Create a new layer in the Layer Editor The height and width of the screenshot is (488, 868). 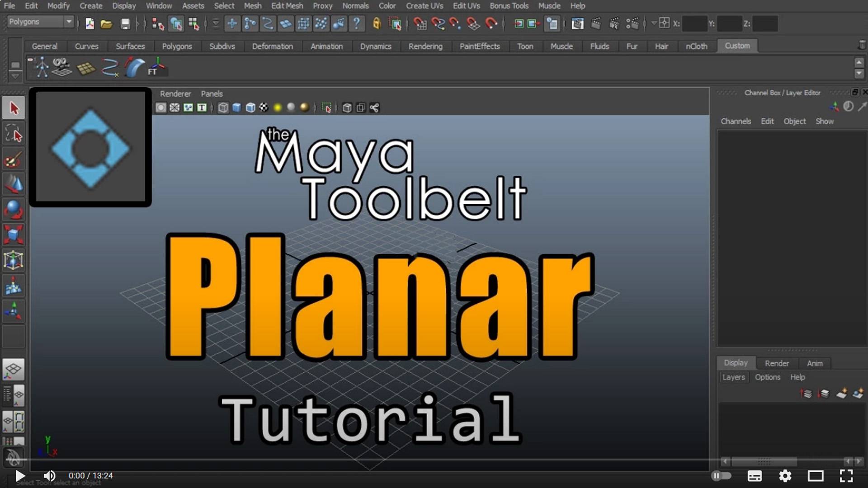(840, 393)
